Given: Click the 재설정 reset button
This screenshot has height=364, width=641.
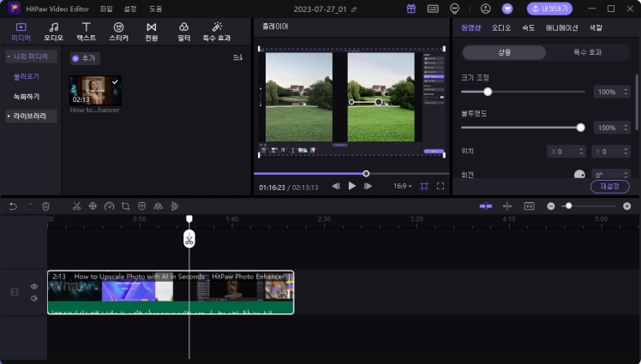Looking at the screenshot, I should [x=610, y=187].
